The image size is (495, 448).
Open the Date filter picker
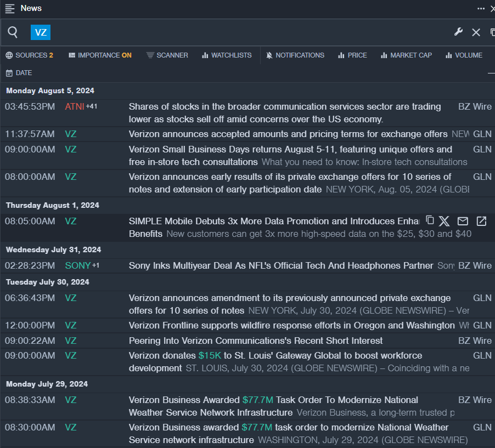(19, 73)
